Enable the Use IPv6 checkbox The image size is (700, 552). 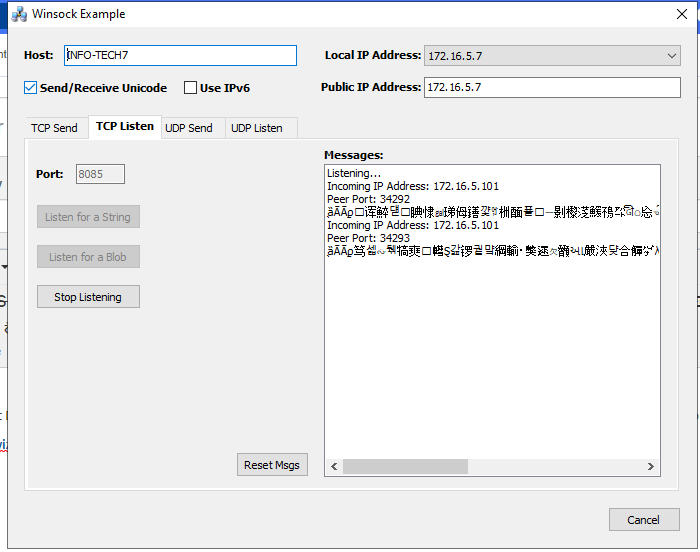pos(190,88)
